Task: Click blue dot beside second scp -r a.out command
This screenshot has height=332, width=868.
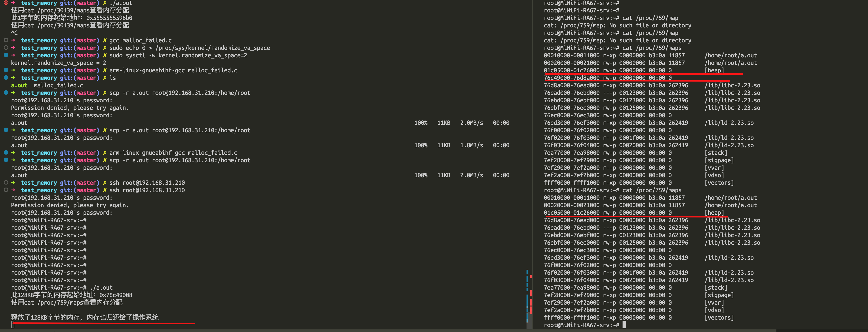Action: [x=6, y=130]
